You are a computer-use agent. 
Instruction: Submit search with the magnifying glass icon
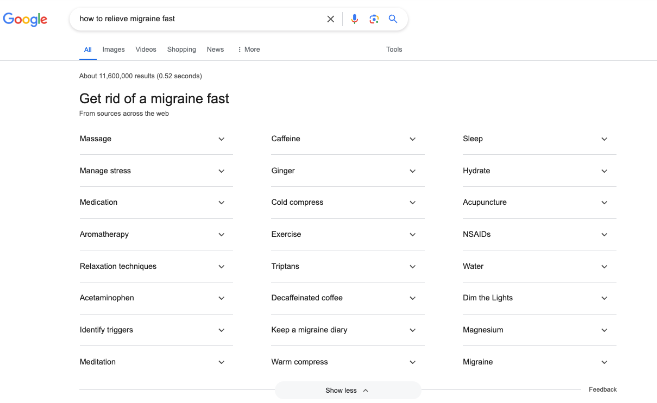(x=393, y=19)
